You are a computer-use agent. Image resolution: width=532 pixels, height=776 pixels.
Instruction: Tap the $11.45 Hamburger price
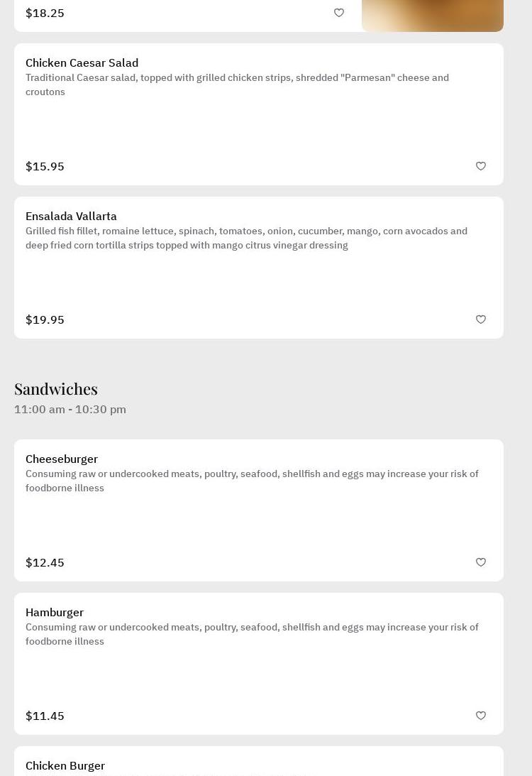[x=45, y=716]
